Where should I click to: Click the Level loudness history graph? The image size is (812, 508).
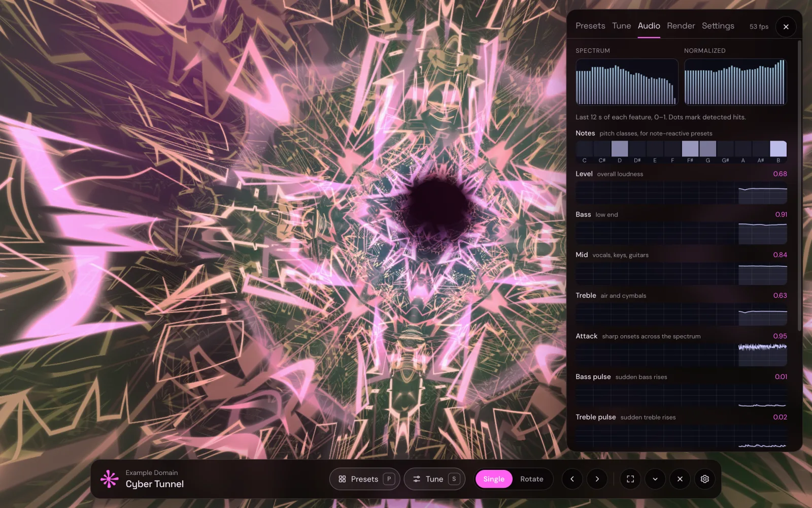(681, 193)
